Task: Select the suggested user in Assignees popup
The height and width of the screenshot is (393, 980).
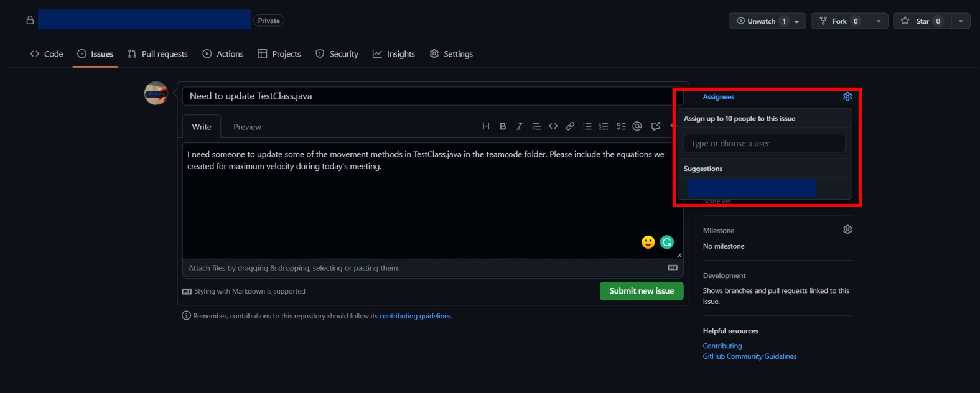Action: [764, 188]
